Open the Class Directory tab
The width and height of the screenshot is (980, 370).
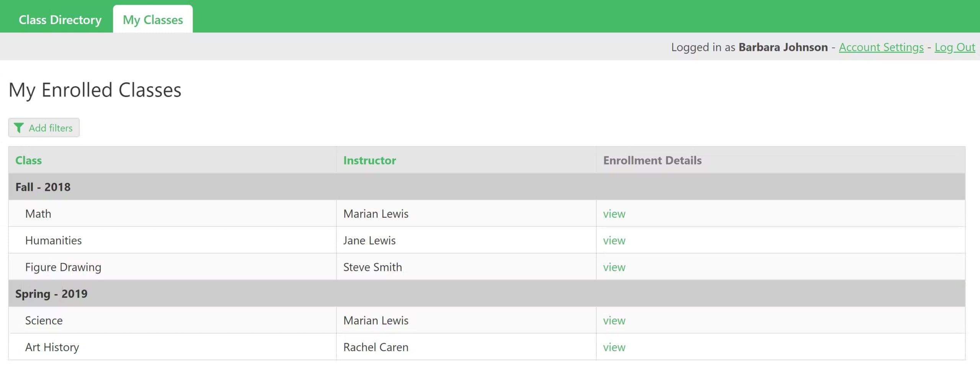click(x=60, y=20)
